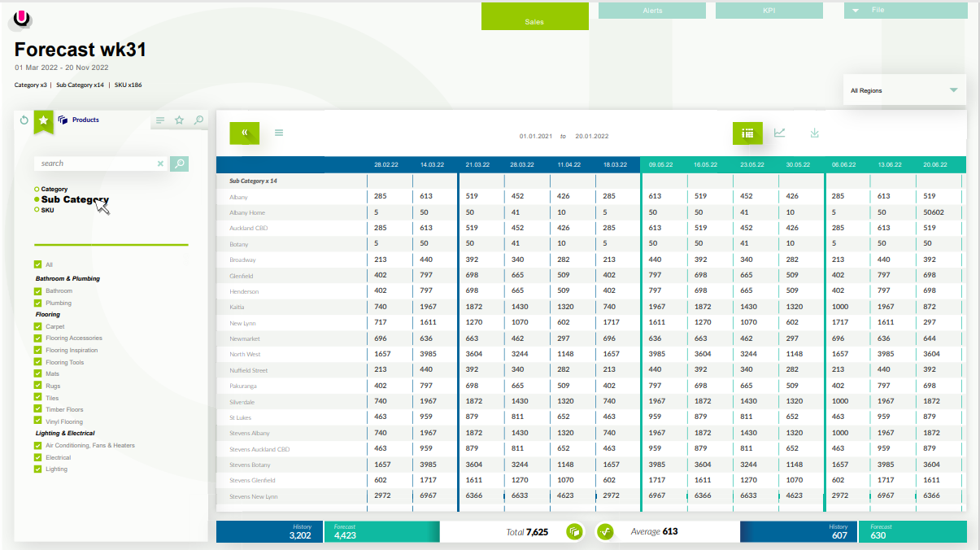Toggle the Plumbing checkbox

coord(37,303)
